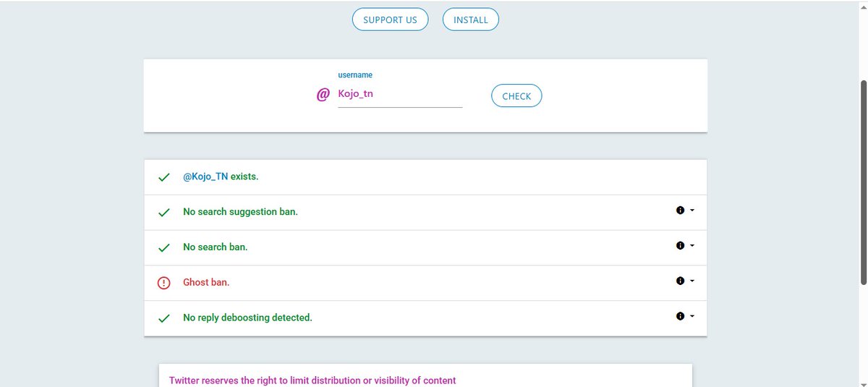Click info icon for No search ban
Image resolution: width=868 pixels, height=387 pixels.
(x=680, y=245)
